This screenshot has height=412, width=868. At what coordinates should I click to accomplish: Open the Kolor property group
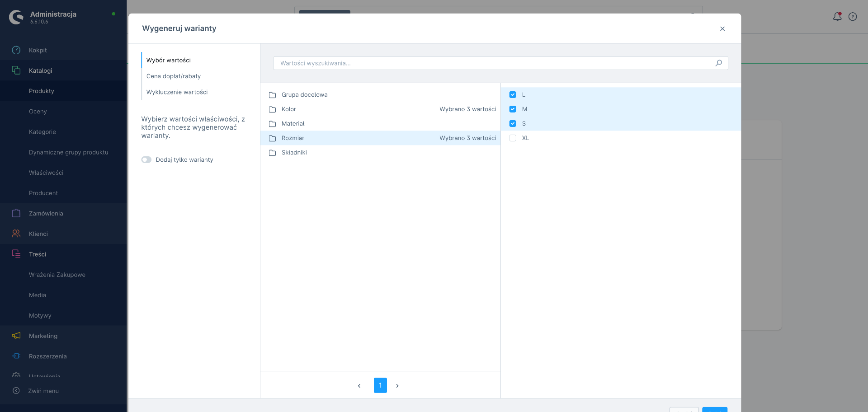click(x=289, y=109)
